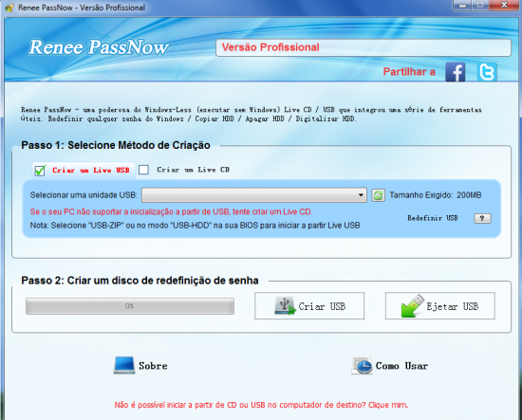This screenshot has height=420, width=522.
Task: Click the USB-ZIP BIOS note text
Action: (x=196, y=226)
